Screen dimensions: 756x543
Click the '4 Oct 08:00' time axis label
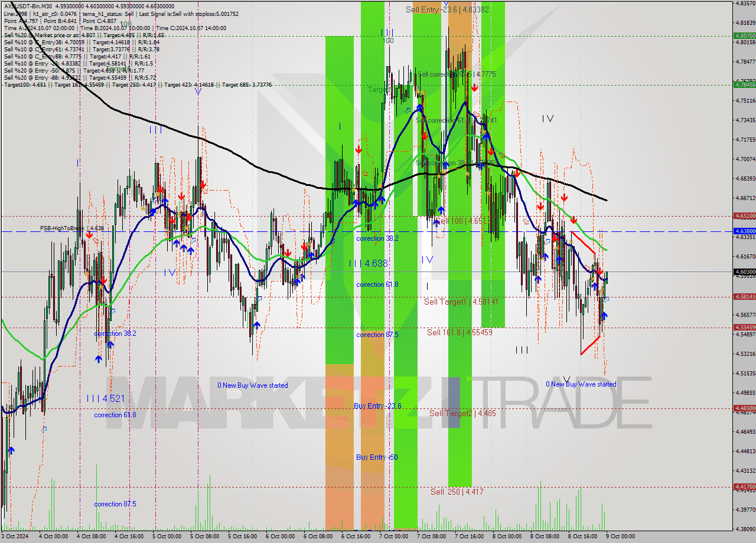click(91, 537)
